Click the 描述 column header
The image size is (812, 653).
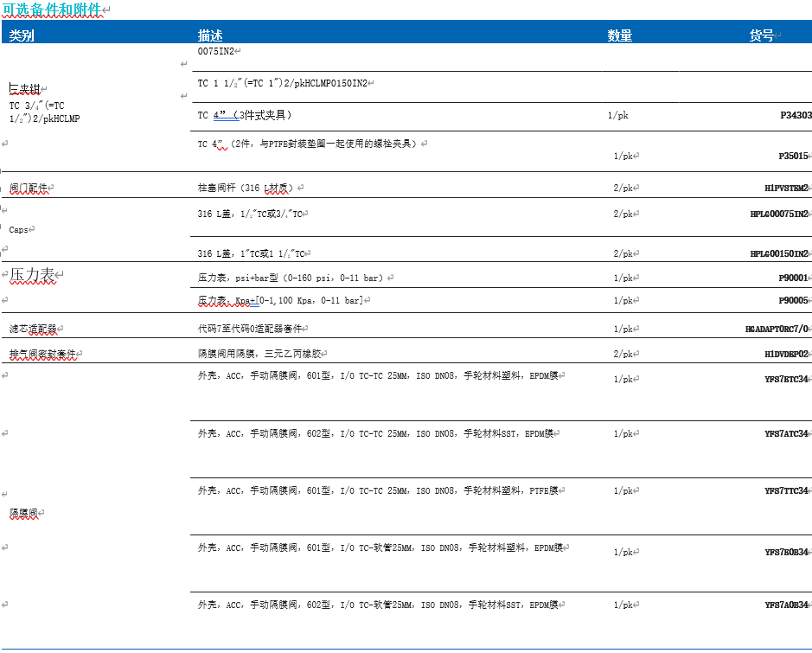[x=210, y=35]
